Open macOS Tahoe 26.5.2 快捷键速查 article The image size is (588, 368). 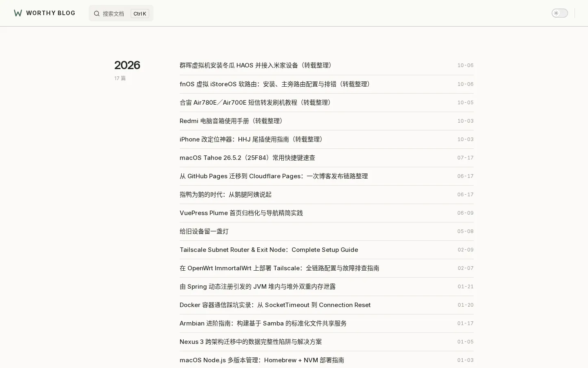[x=247, y=158]
